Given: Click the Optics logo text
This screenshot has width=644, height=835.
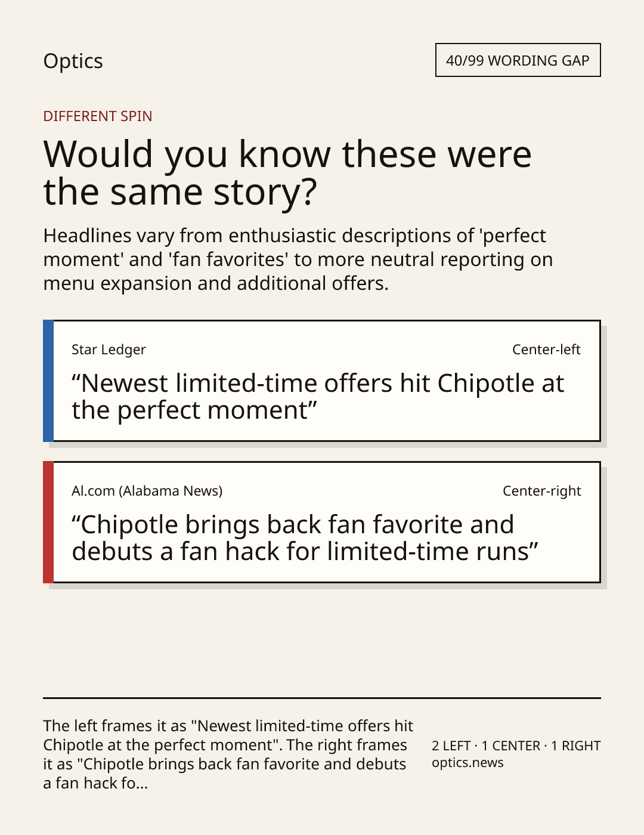Looking at the screenshot, I should [x=73, y=61].
